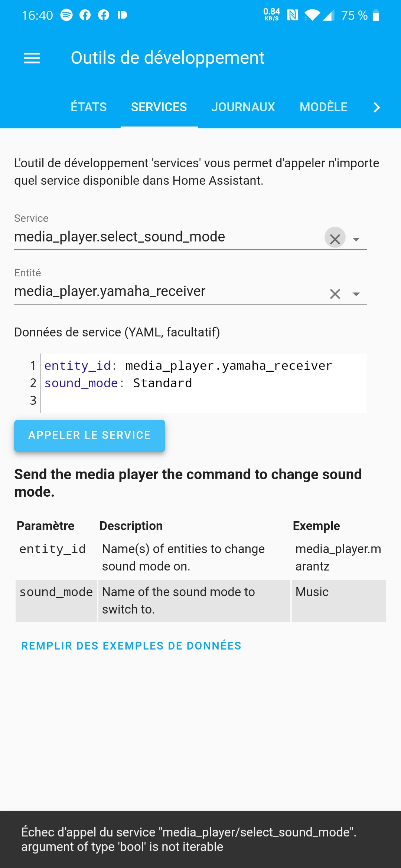Tap the NFC status bar icon
401x868 pixels.
(293, 15)
